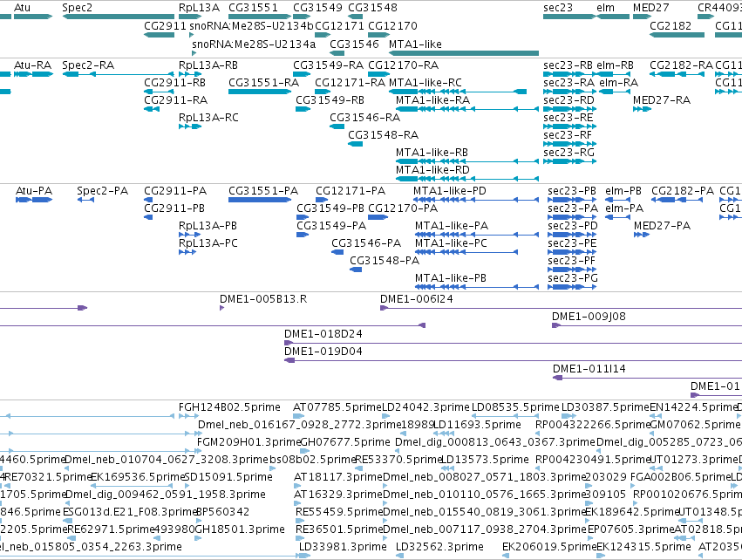Select EST BP560342 label
Viewport: 742px width, 560px height.
coord(222,512)
